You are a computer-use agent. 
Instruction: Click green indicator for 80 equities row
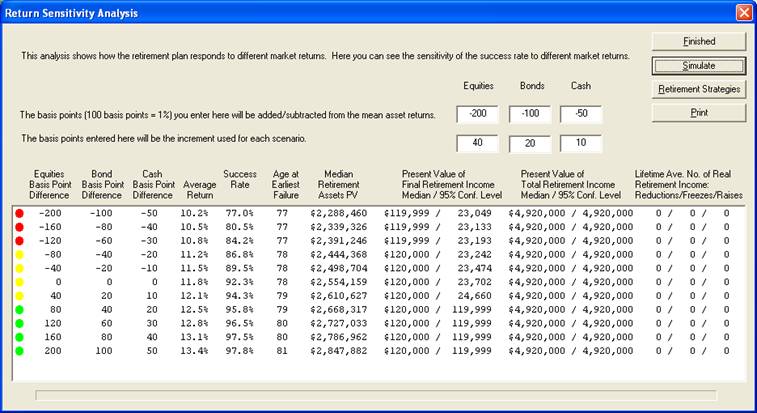(19, 310)
